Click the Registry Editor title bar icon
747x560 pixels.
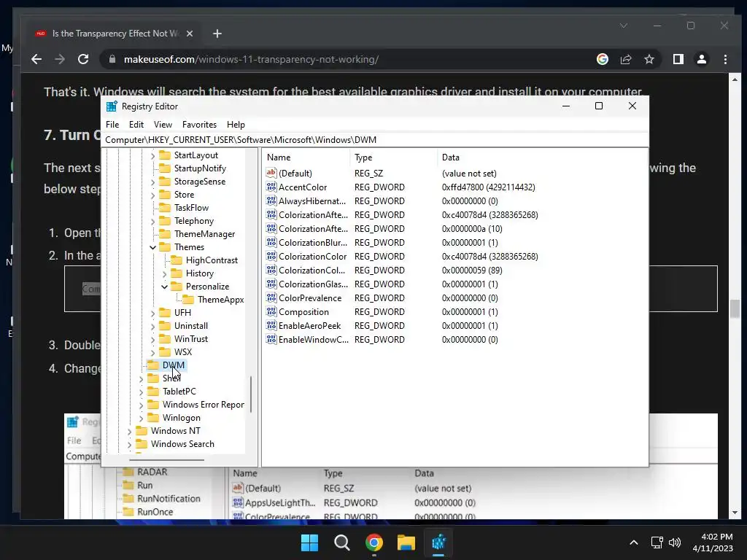click(x=112, y=106)
